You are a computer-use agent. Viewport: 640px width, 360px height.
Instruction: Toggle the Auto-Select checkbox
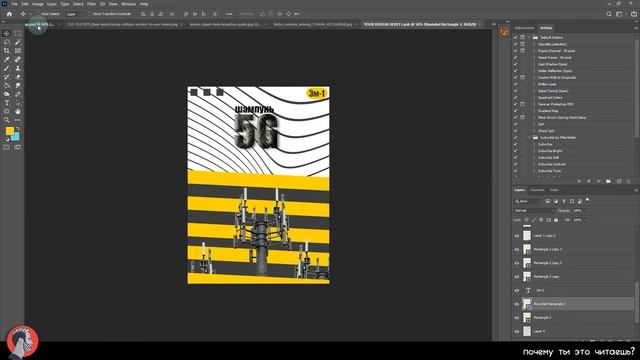[38, 14]
